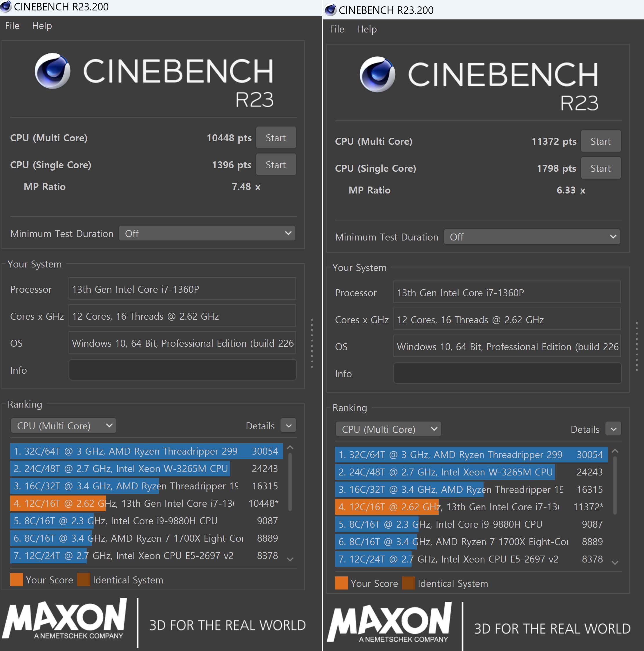The width and height of the screenshot is (644, 651).
Task: Select Threadripper 30054 ranking row, left window
Action: pyautogui.click(x=146, y=451)
